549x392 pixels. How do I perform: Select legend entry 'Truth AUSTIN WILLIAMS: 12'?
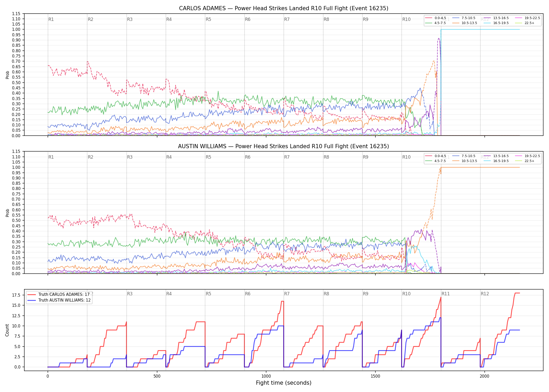coord(65,300)
